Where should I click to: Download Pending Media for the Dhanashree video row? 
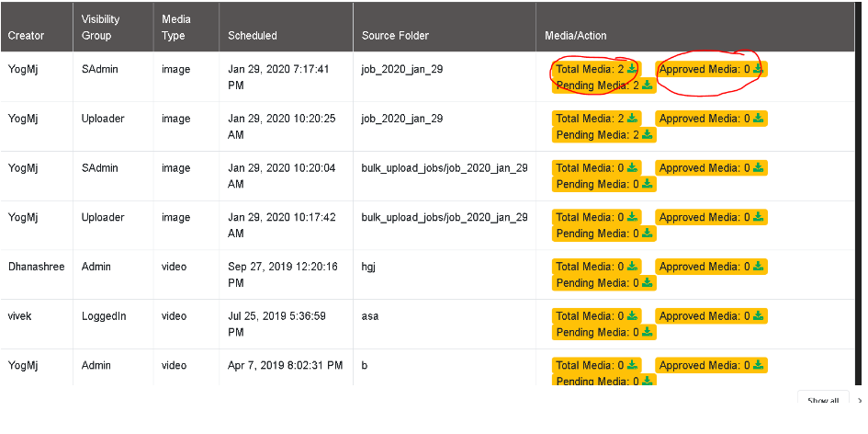point(647,282)
